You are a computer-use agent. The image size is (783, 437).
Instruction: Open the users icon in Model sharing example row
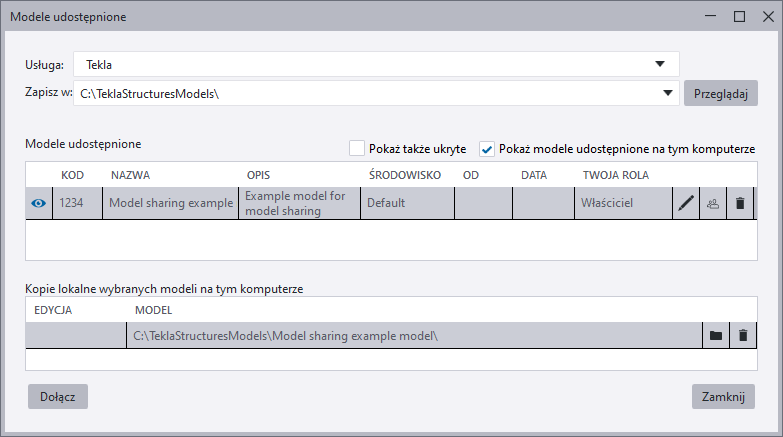coord(713,203)
